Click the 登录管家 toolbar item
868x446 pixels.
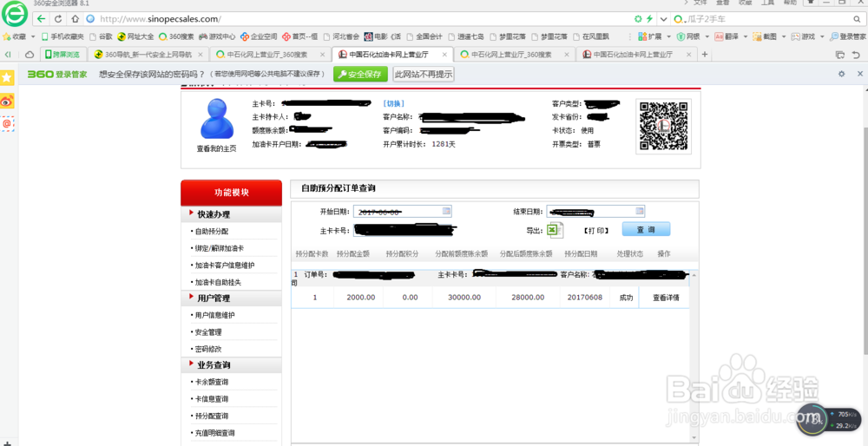847,36
